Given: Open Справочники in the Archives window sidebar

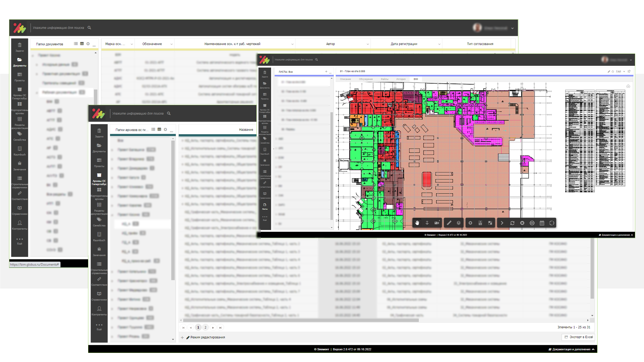Looking at the screenshot, I should tap(99, 296).
